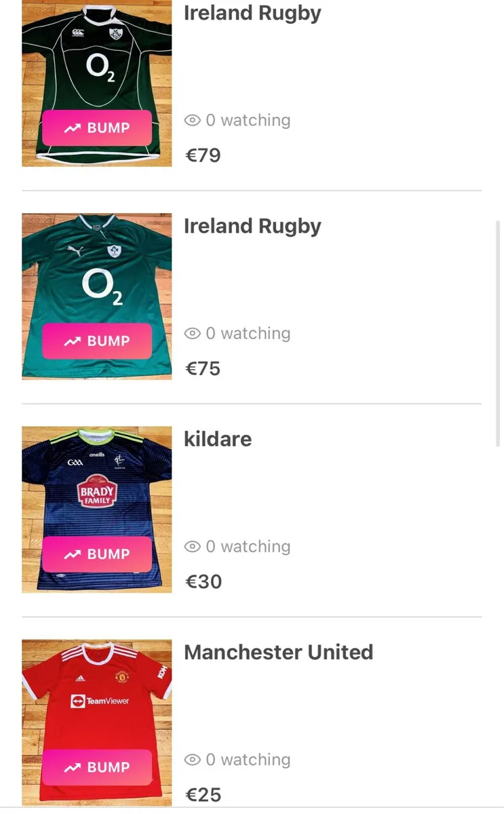Click the €30 price on kildare

click(203, 581)
